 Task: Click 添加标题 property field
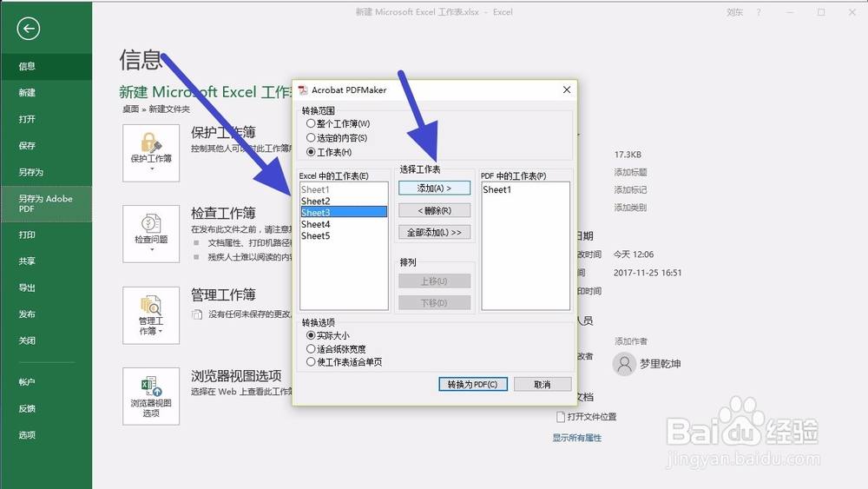point(630,172)
